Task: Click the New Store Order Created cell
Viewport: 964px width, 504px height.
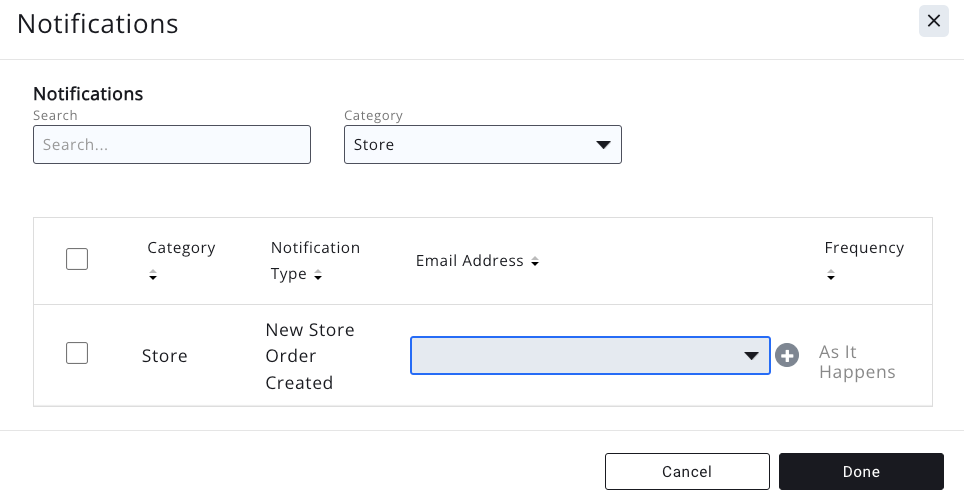Action: (x=310, y=356)
